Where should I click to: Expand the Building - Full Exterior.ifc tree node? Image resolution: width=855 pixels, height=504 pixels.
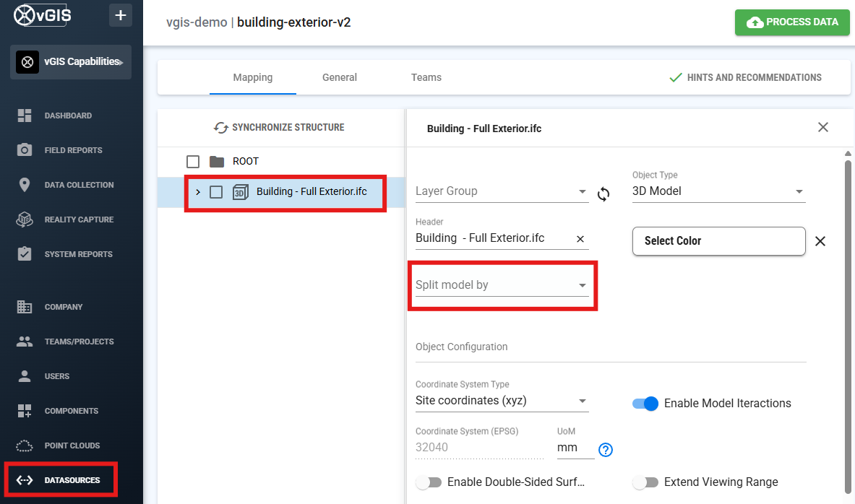pos(198,192)
